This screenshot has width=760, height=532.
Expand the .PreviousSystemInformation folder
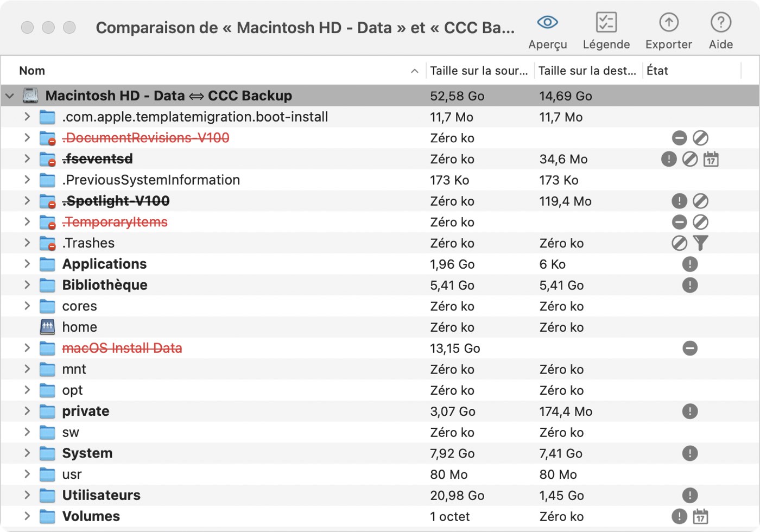[x=27, y=180]
